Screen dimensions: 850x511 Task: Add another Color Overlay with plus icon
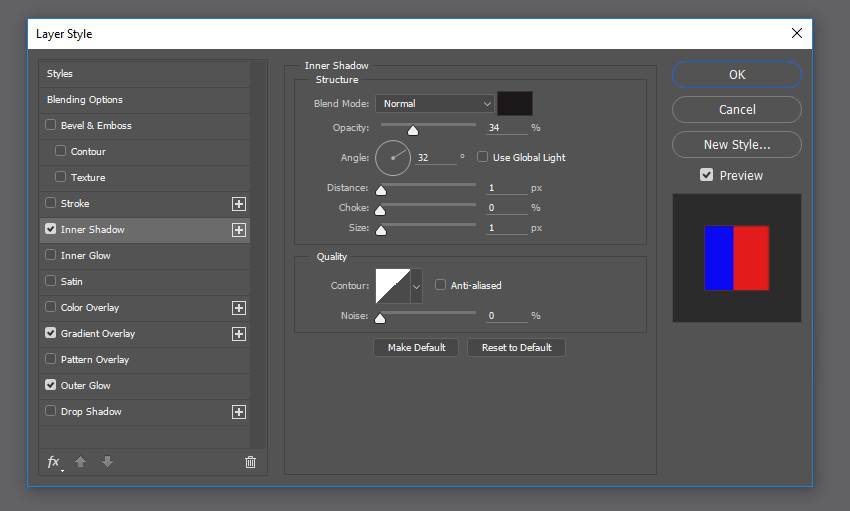click(x=239, y=308)
